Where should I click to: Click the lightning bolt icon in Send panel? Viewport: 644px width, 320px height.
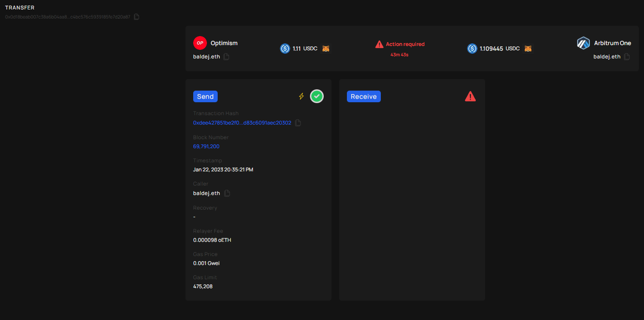[x=301, y=96]
